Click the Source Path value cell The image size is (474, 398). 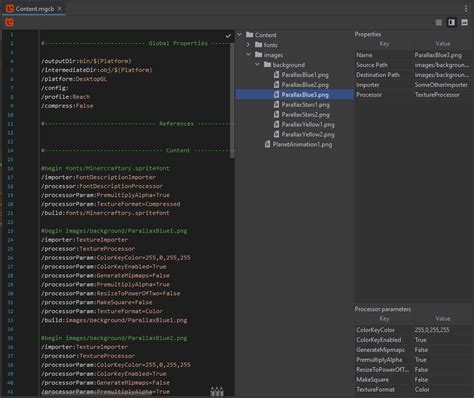pyautogui.click(x=442, y=65)
